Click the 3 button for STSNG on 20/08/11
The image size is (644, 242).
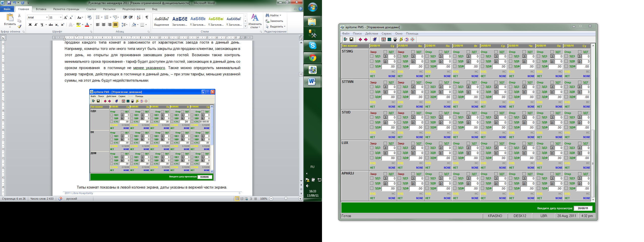[x=385, y=56]
